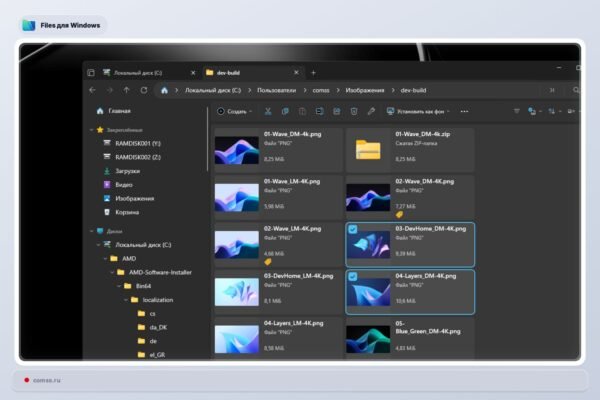Open the Создать create dropdown
This screenshot has width=600, height=400.
click(235, 111)
